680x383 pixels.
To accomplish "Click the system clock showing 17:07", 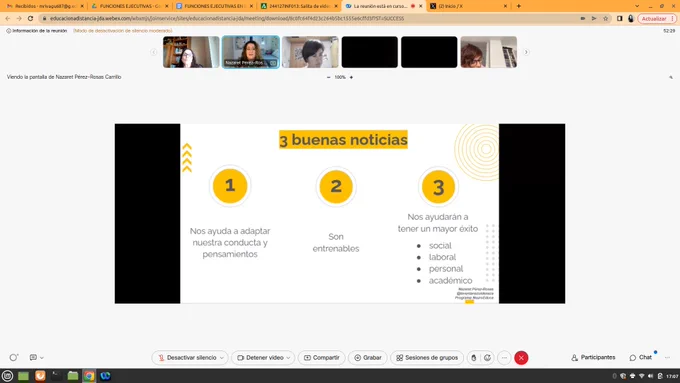I will tap(672, 376).
